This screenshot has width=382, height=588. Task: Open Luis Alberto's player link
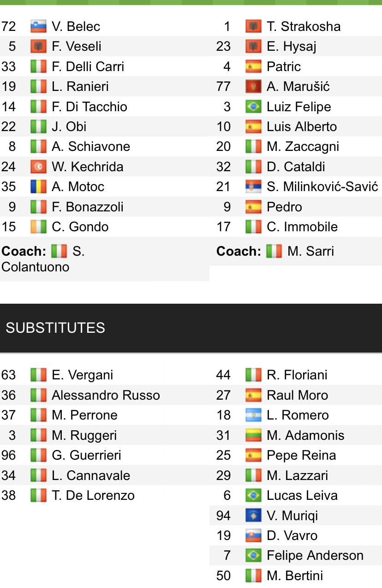(301, 126)
